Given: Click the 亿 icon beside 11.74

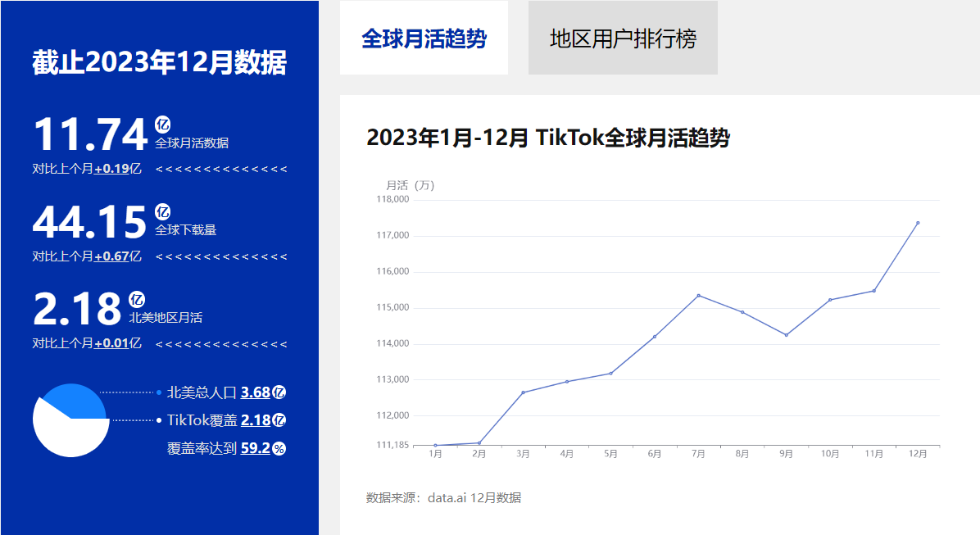Looking at the screenshot, I should pyautogui.click(x=163, y=125).
